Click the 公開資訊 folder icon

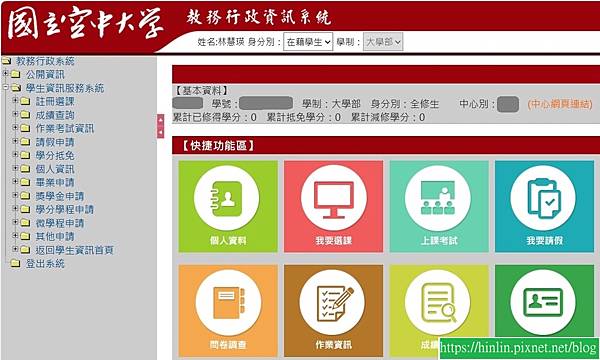point(16,74)
